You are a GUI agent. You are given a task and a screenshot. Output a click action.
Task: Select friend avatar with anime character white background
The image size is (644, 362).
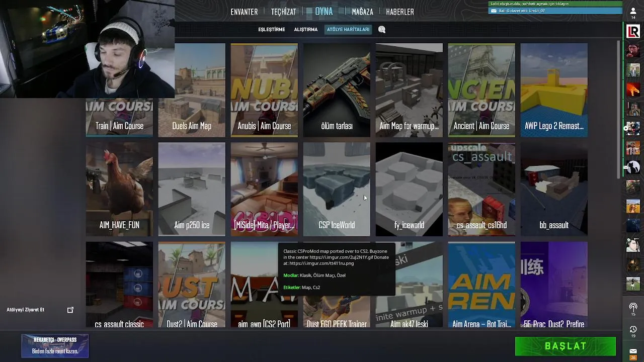pyautogui.click(x=633, y=244)
